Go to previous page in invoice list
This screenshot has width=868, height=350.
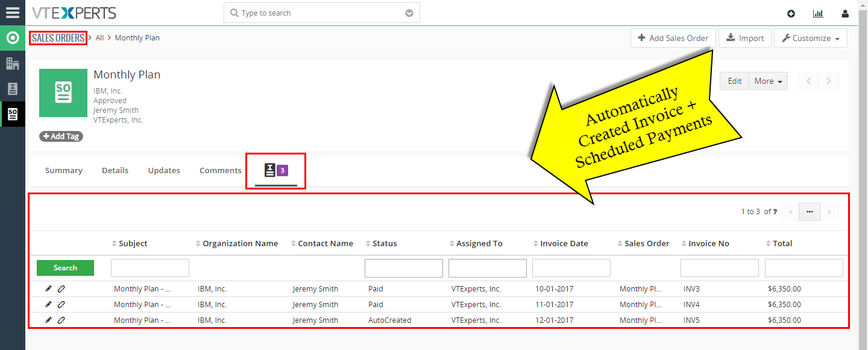point(790,212)
